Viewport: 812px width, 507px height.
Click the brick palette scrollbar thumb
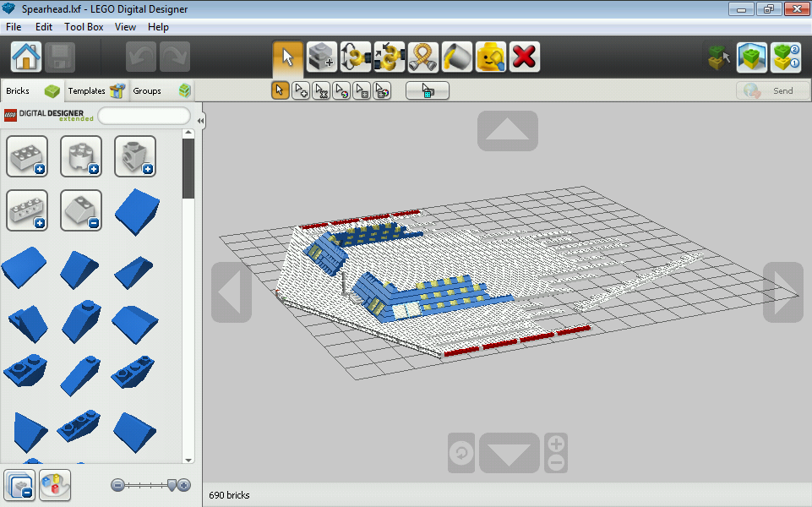coord(188,168)
